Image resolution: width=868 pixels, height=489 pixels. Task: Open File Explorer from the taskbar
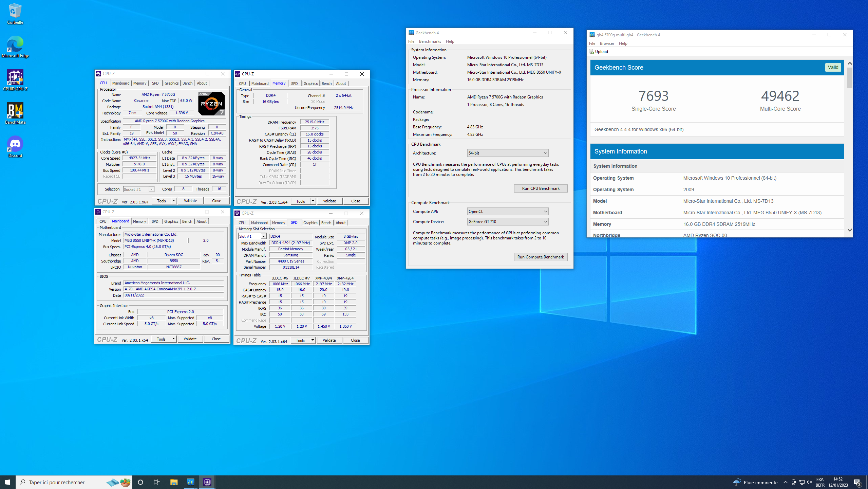click(x=174, y=482)
